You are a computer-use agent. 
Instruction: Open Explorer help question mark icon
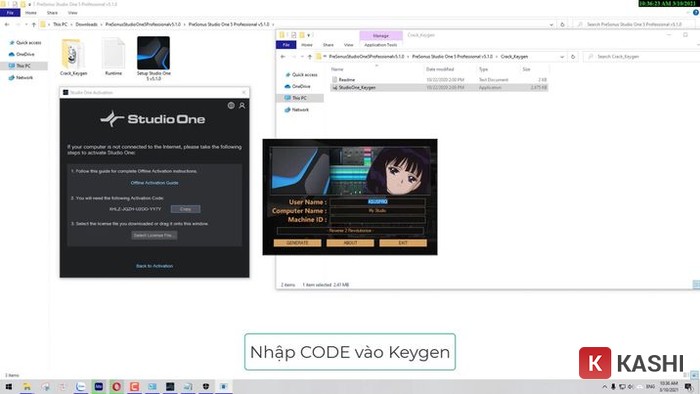pyautogui.click(x=696, y=12)
